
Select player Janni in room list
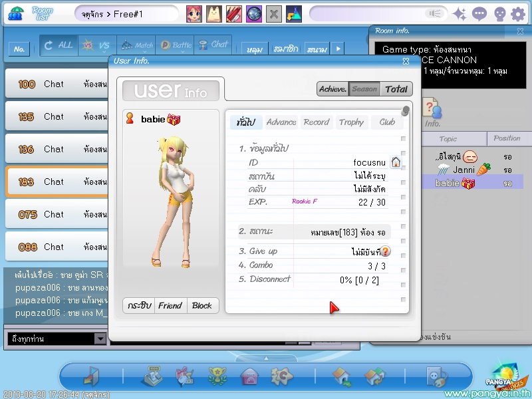[472, 170]
